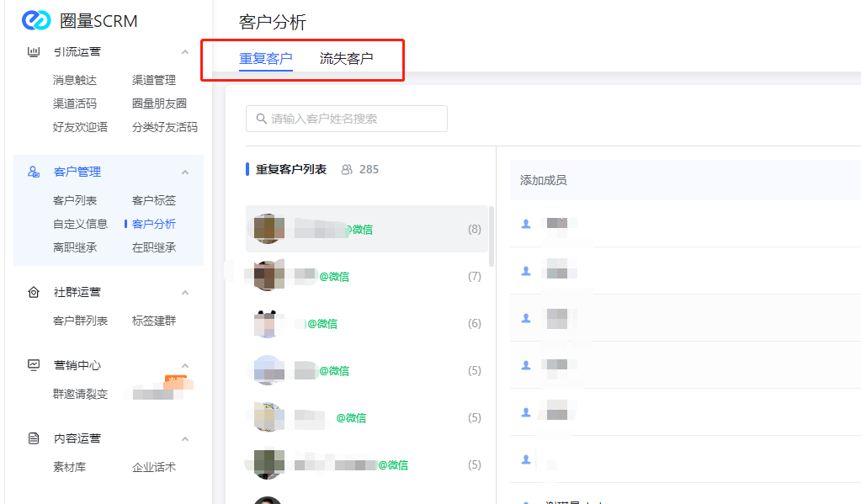Click the 社群运营 house icon

34,292
